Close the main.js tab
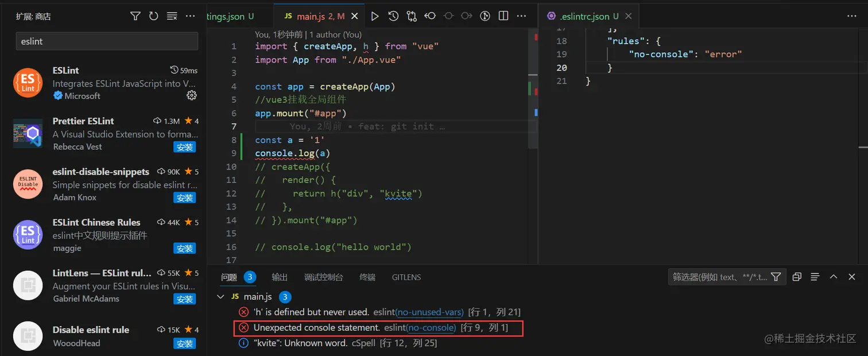 pyautogui.click(x=353, y=17)
